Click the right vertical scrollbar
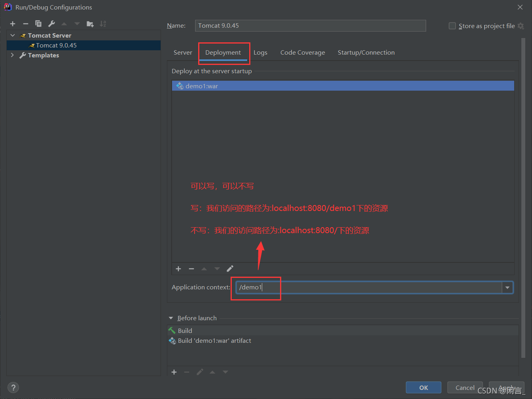This screenshot has height=399, width=532. pos(523,198)
